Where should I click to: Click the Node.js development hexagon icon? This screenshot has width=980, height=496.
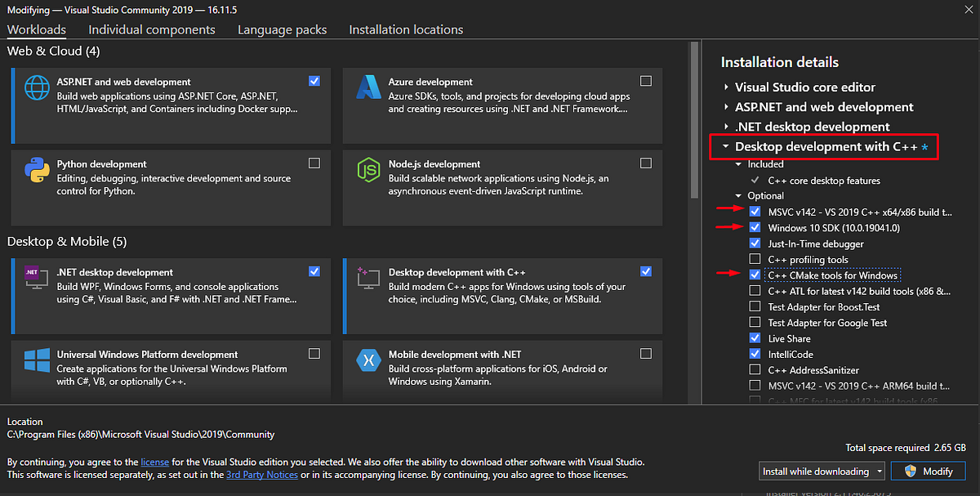coord(369,170)
